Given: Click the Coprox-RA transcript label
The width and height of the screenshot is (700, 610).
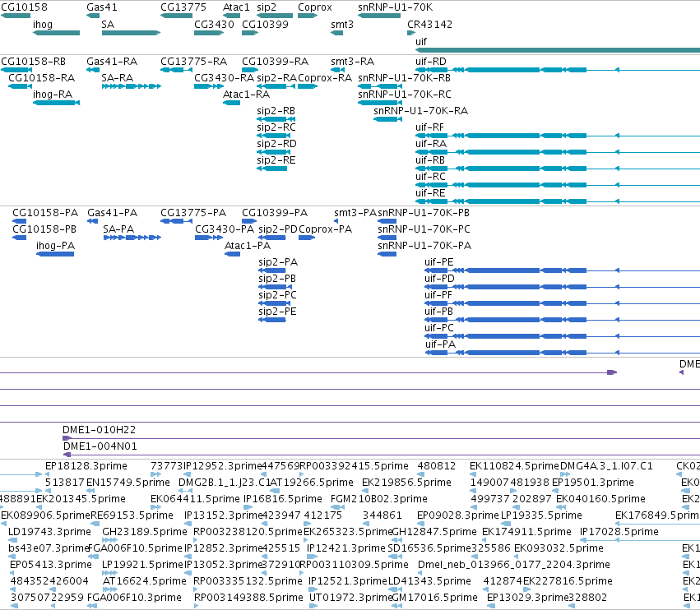Looking at the screenshot, I should click(x=325, y=78).
